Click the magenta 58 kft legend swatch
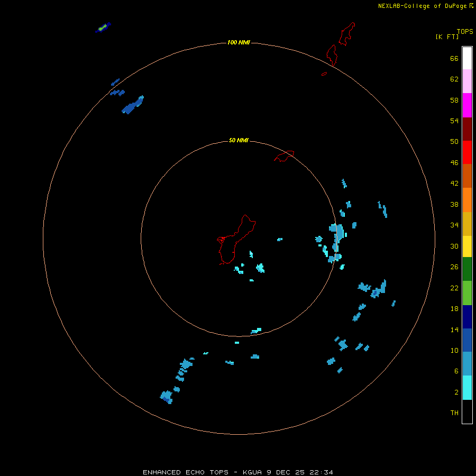 (x=467, y=105)
